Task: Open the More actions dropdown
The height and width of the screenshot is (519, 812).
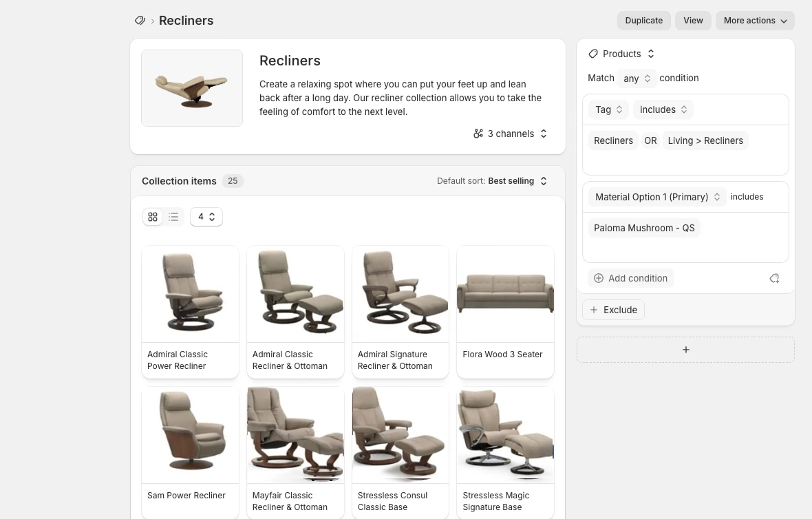Action: 755,20
